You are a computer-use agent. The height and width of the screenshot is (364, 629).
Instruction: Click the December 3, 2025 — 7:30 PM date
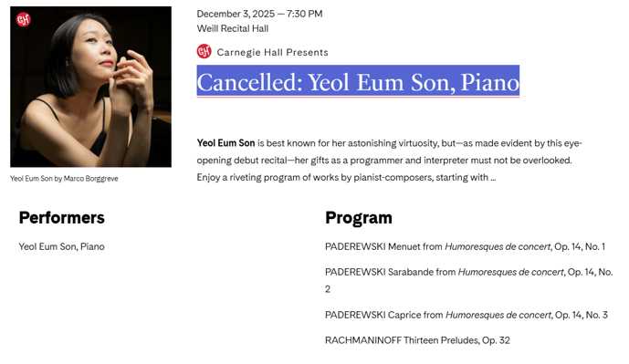259,14
